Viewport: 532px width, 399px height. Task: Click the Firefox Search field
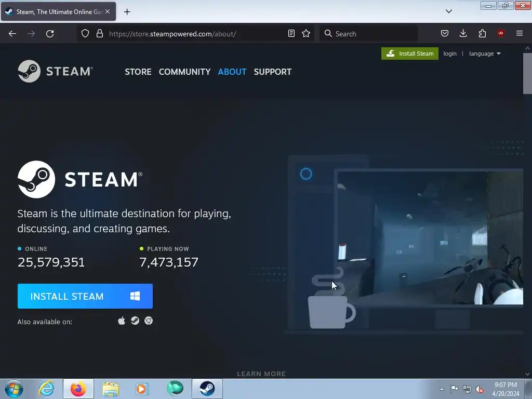pyautogui.click(x=368, y=34)
